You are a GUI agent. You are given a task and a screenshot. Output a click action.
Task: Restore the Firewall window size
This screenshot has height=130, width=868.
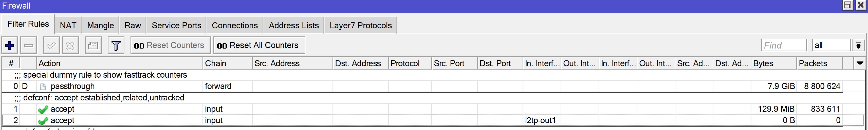tap(847, 5)
